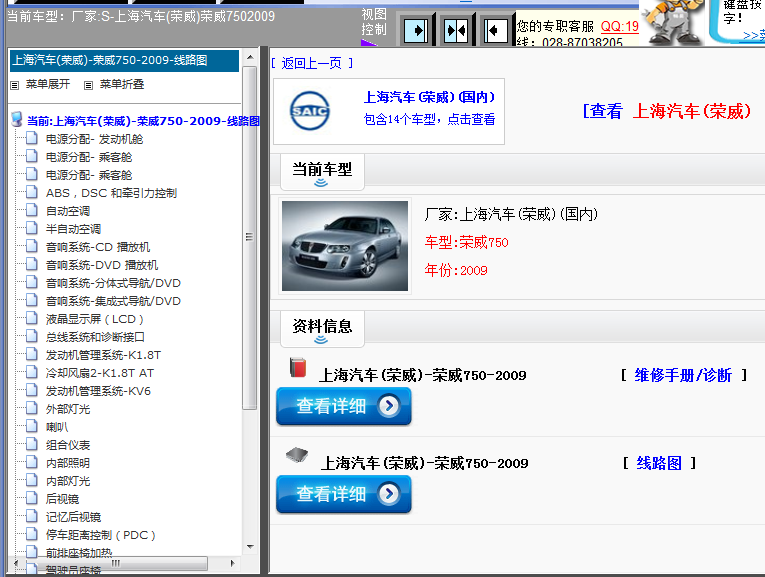Open 冷却风扇2-K1.8T AT diagram
This screenshot has height=577, width=765.
point(100,373)
